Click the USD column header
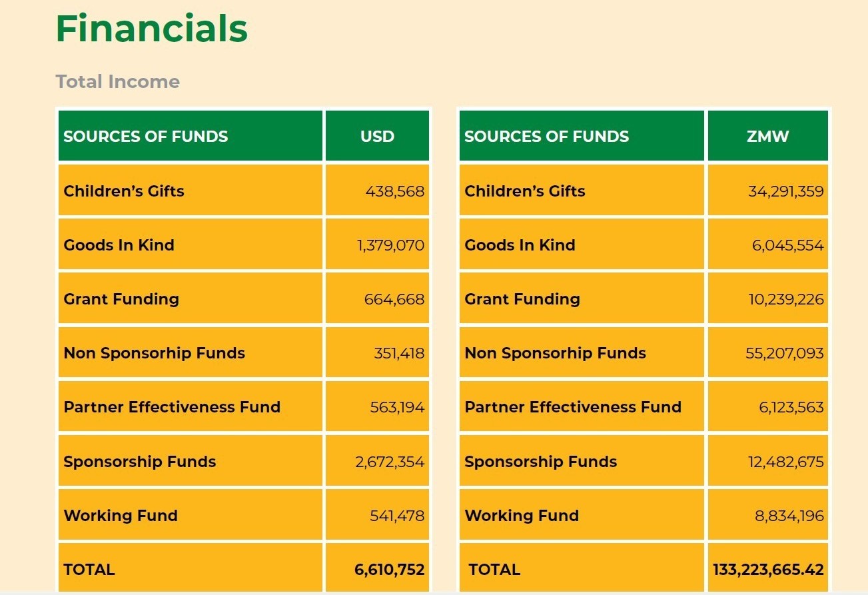The width and height of the screenshot is (868, 595). coord(377,136)
